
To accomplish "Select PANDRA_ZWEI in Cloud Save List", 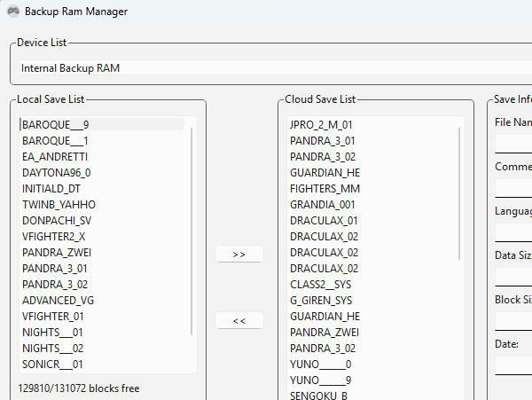I will click(x=370, y=332).
